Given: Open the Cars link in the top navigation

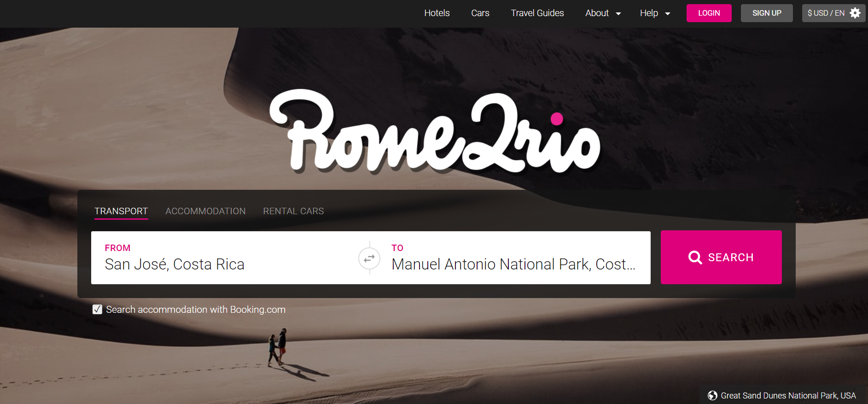Looking at the screenshot, I should click(480, 13).
